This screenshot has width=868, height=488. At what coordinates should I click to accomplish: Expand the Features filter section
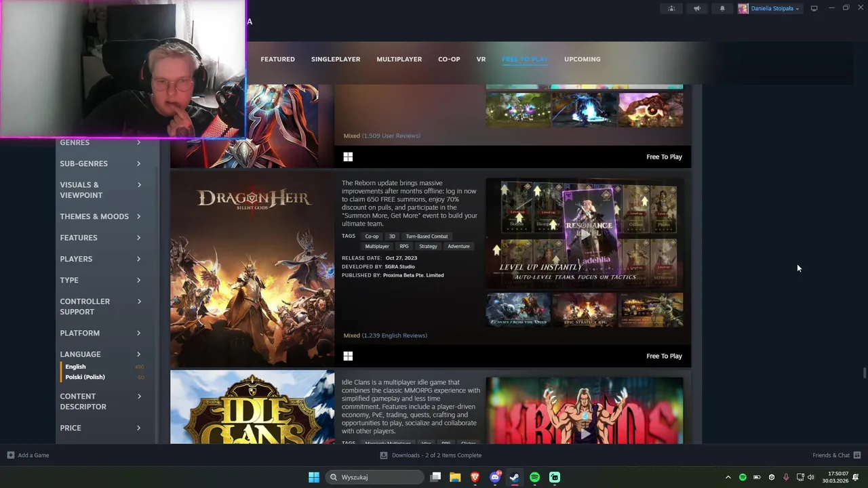tap(100, 237)
